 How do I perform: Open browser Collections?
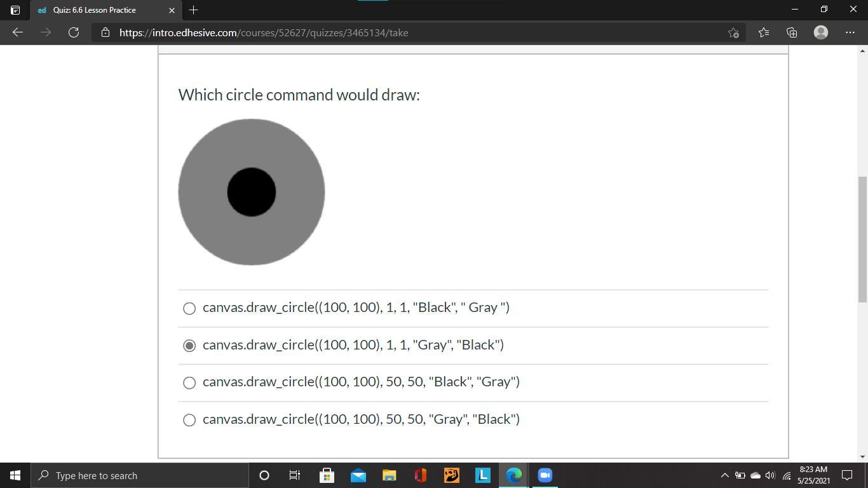point(792,32)
